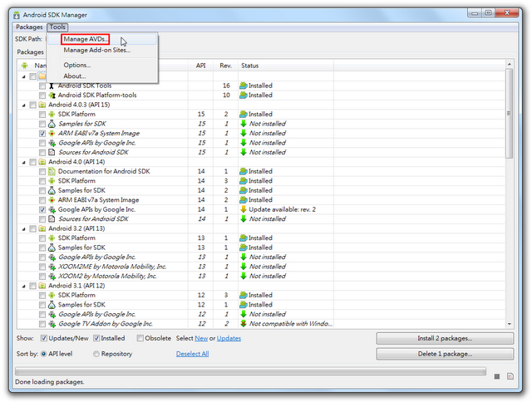Click the package list vertical scrollbar thumb
The image size is (532, 402).
pos(509,113)
